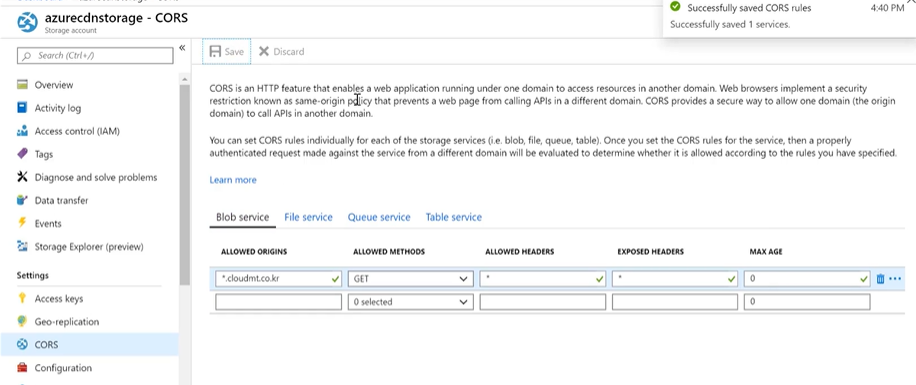Edit the *.cloudmt.co.kr allowed origins field
The image size is (916, 385).
[278, 279]
